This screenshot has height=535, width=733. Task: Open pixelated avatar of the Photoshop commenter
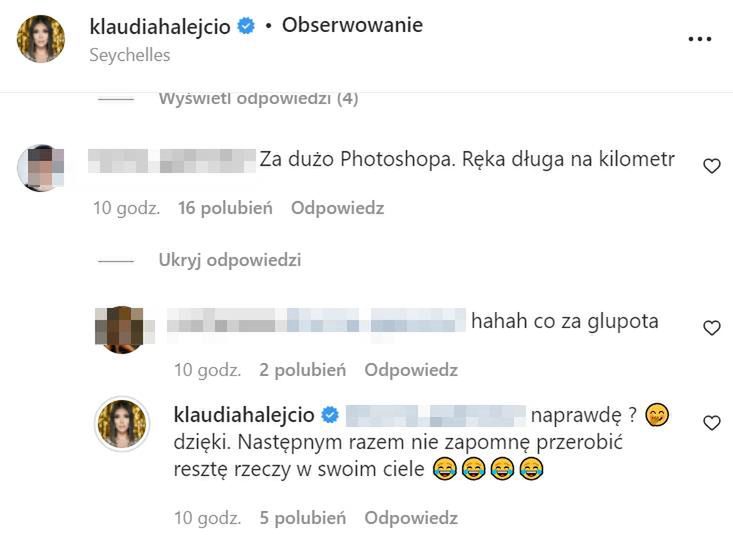pyautogui.click(x=40, y=168)
